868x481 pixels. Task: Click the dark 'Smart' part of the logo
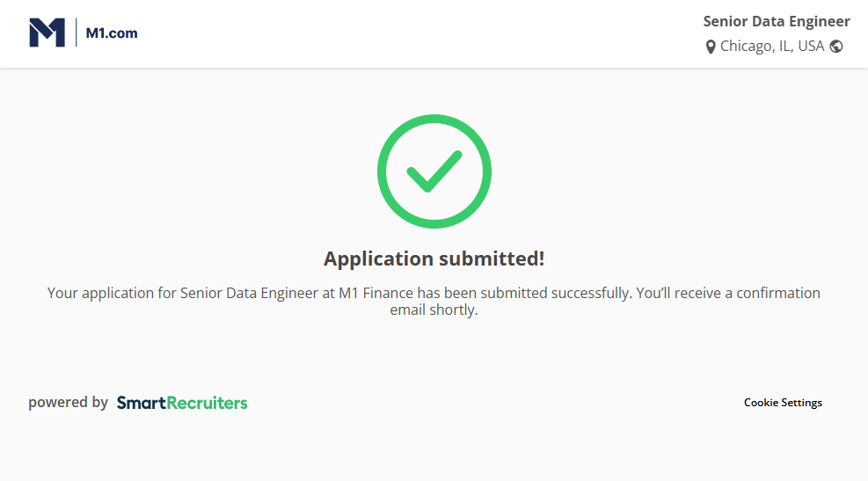pos(136,403)
